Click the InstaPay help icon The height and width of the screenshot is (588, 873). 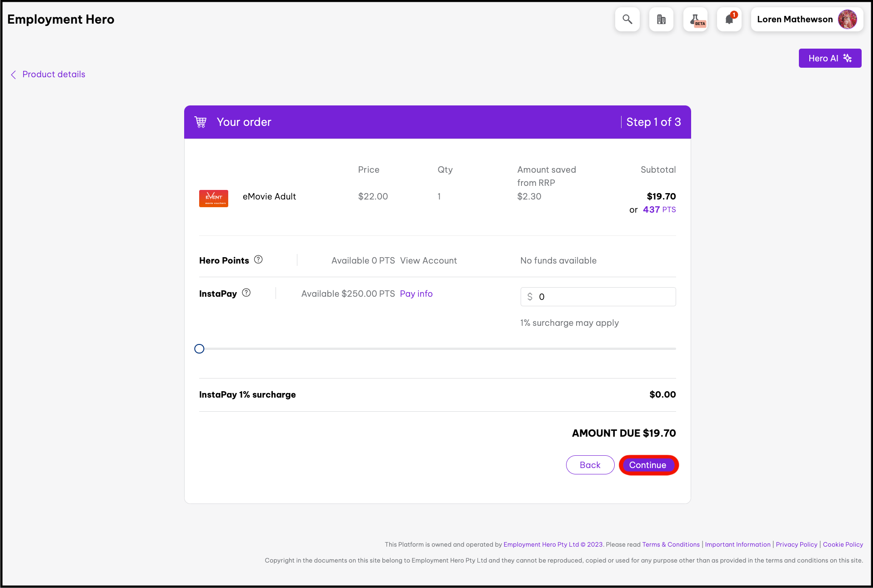pos(246,293)
